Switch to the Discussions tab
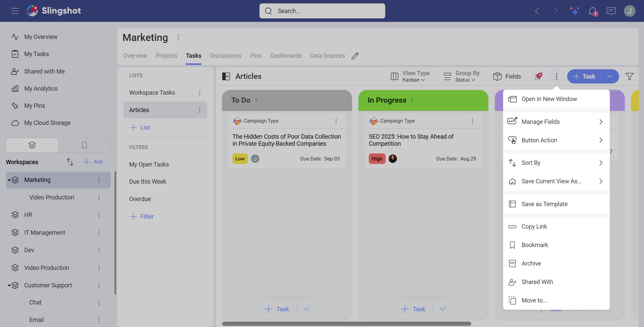The height and width of the screenshot is (327, 644). click(x=225, y=56)
